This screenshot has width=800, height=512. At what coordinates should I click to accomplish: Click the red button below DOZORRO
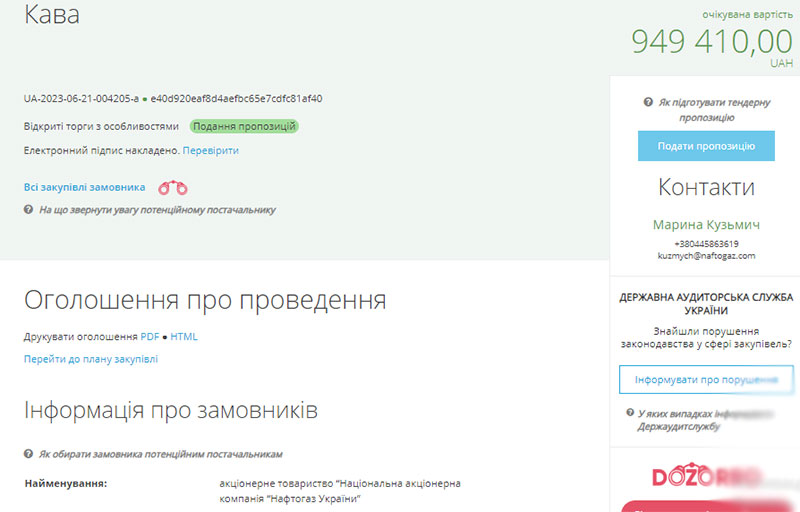(x=705, y=506)
